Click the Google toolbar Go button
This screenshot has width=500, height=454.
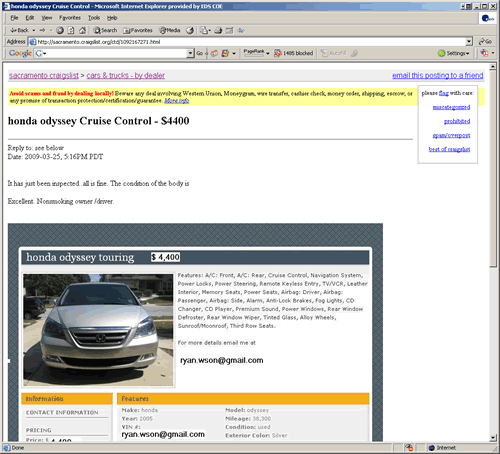(x=200, y=53)
